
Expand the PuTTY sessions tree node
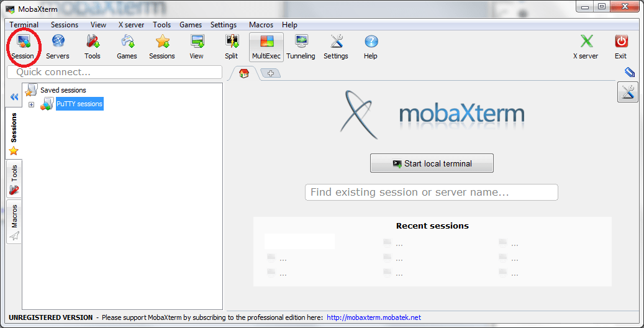click(31, 104)
